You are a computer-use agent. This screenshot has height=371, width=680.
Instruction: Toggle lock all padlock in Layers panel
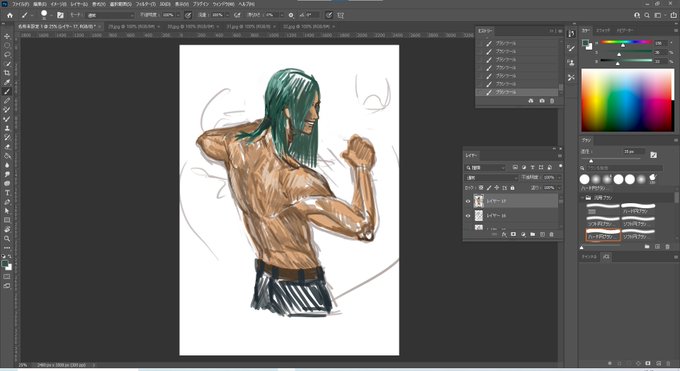pos(512,188)
